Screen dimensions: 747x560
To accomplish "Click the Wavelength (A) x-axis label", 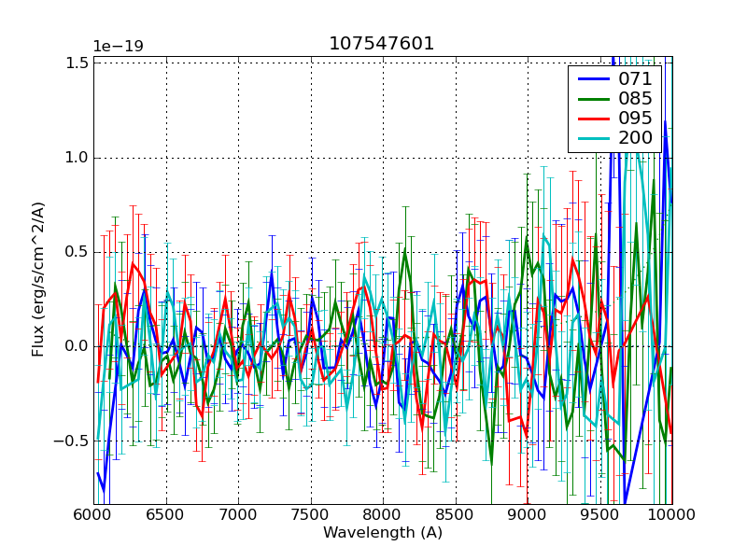I will (383, 533).
